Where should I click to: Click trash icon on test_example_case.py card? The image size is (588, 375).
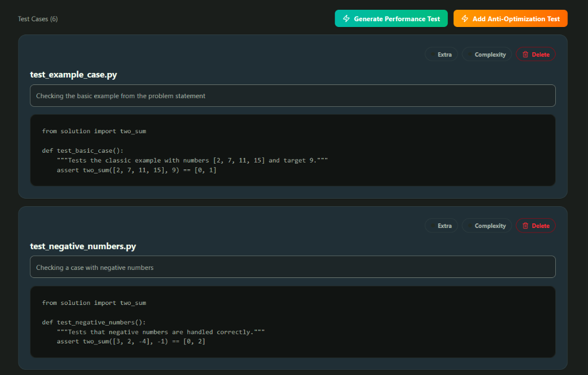click(525, 55)
